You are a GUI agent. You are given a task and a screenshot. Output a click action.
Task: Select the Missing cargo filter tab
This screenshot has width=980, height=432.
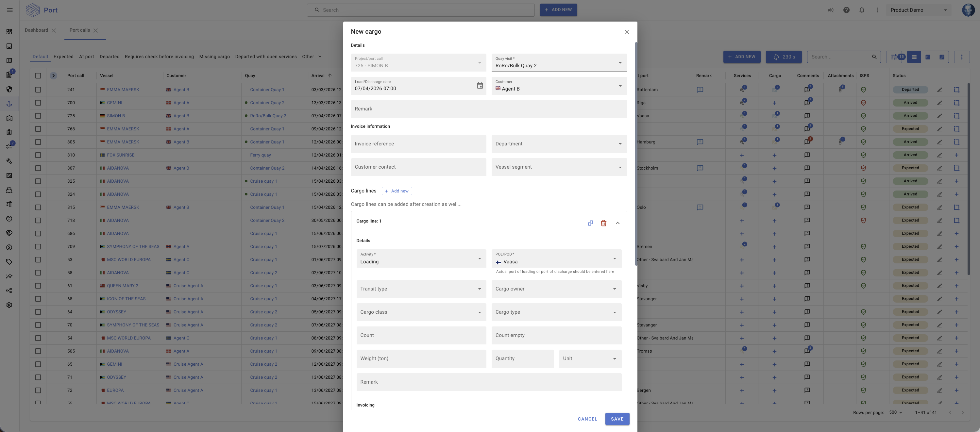pos(214,57)
